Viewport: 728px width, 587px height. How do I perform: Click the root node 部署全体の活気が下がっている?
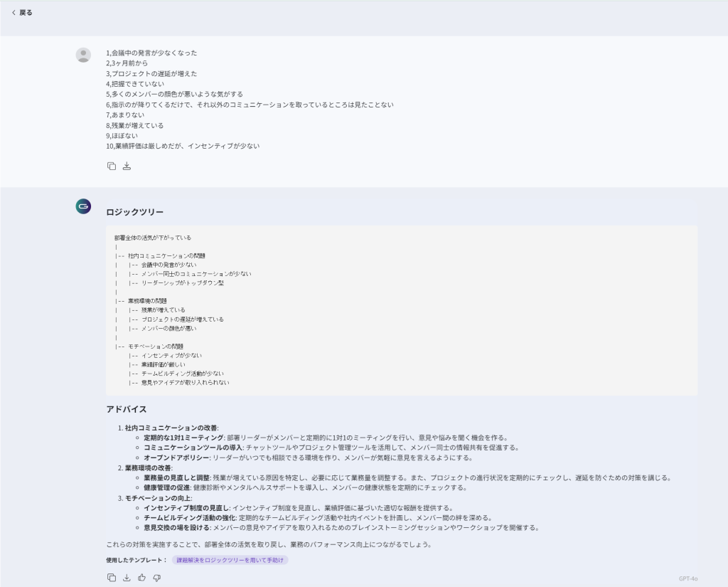(153, 238)
